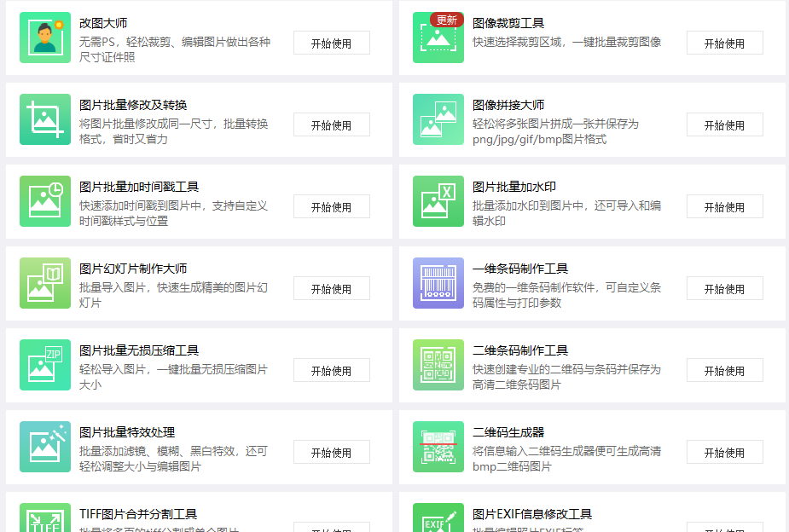The height and width of the screenshot is (532, 789).
Task: Click 开始使用 for 一维条码制作工具
Action: (x=724, y=289)
